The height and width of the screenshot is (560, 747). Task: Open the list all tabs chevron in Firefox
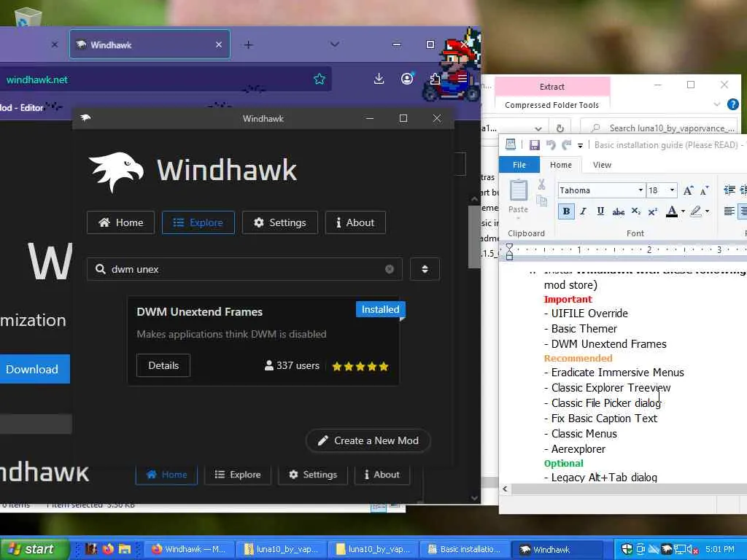tap(335, 44)
